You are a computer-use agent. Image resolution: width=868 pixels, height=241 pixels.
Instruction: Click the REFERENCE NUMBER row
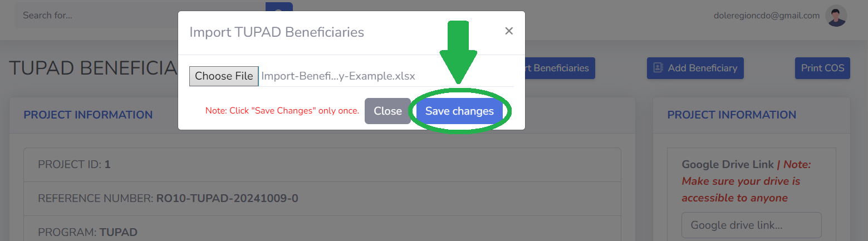(x=322, y=199)
